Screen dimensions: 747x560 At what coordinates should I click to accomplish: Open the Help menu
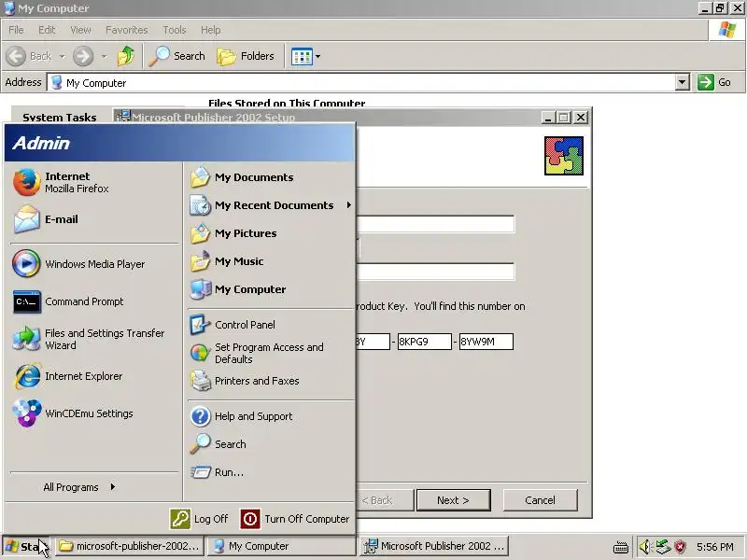tap(211, 30)
